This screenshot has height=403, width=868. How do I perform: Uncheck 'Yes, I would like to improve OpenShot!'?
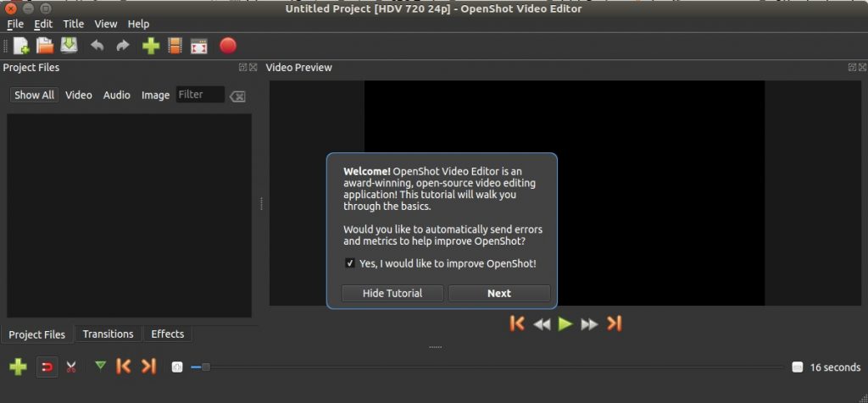coord(350,263)
